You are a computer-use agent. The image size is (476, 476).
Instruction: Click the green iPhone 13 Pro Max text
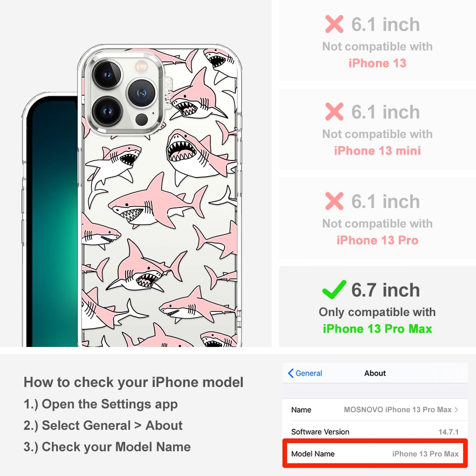coord(377,329)
